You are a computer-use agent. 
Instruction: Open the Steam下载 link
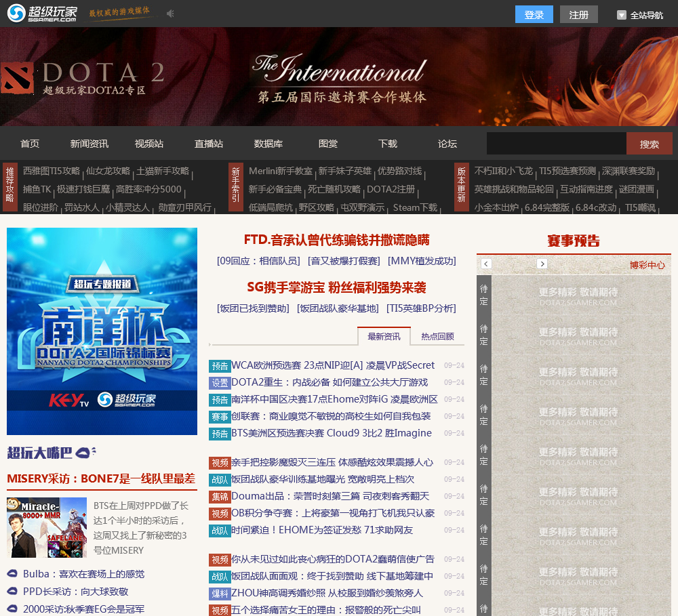pyautogui.click(x=415, y=207)
